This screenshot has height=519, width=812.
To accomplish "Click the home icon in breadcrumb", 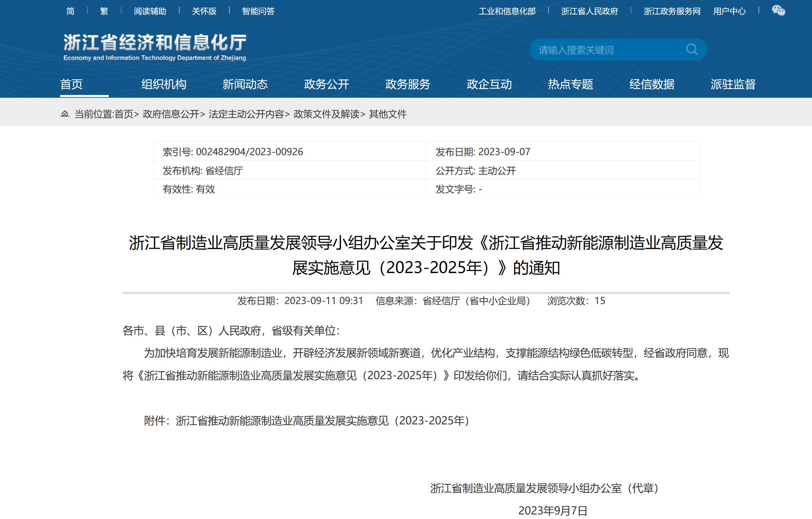I will tap(65, 114).
